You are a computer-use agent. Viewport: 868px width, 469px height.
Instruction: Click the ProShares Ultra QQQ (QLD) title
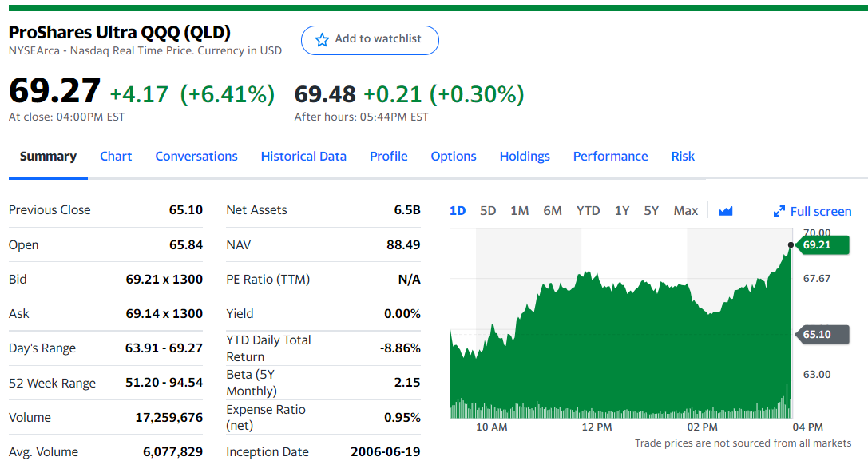(x=119, y=32)
